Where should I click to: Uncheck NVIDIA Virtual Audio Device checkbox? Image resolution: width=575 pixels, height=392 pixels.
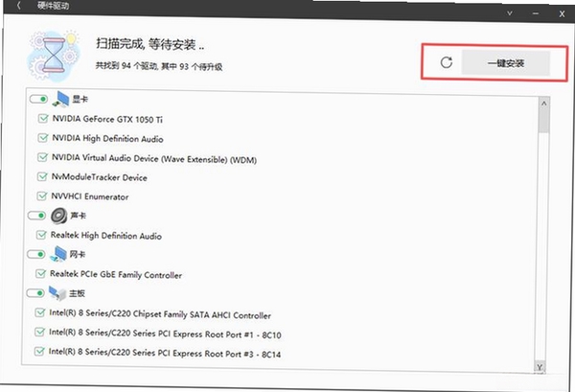click(42, 157)
